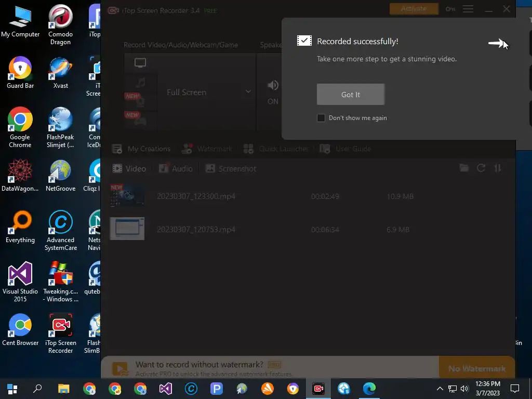Click the Got It button
This screenshot has height=399, width=532.
pyautogui.click(x=351, y=95)
